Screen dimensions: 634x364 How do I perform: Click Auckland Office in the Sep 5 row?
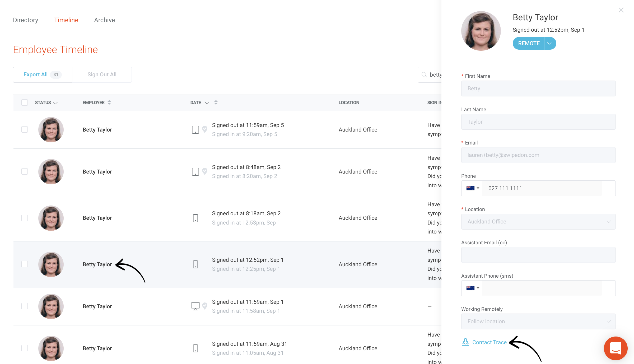pyautogui.click(x=358, y=130)
